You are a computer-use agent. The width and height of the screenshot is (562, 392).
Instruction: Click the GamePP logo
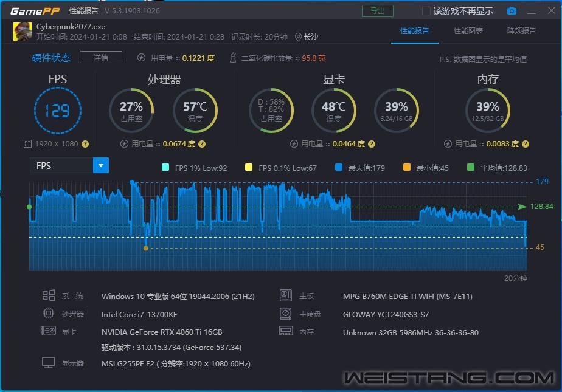35,11
